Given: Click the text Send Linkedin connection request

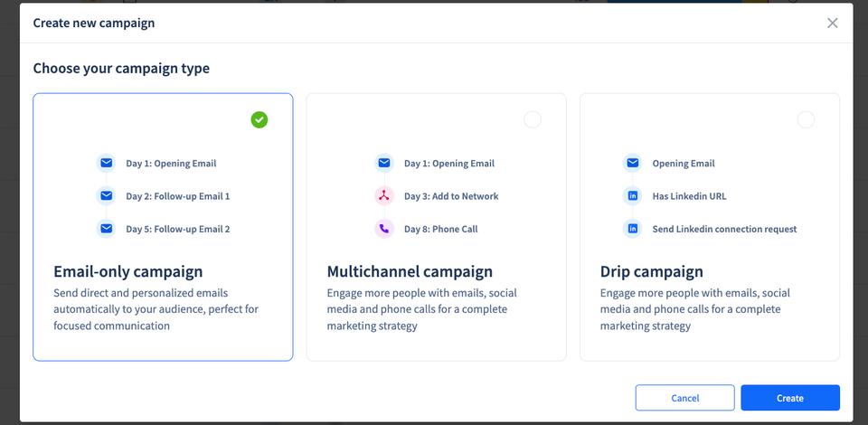Looking at the screenshot, I should 724,229.
